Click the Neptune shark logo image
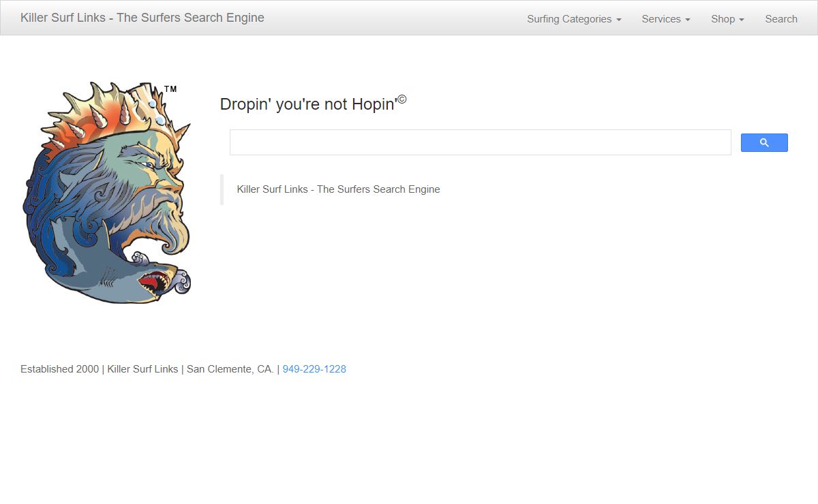Image resolution: width=818 pixels, height=504 pixels. click(x=107, y=193)
